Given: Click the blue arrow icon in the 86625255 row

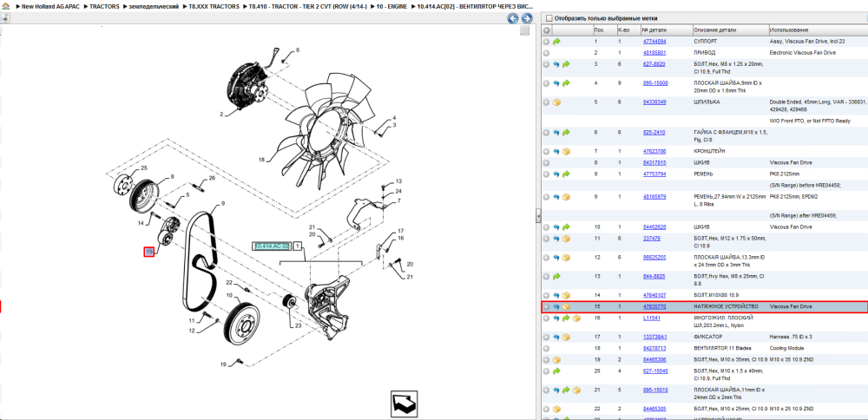Looking at the screenshot, I should tap(557, 258).
